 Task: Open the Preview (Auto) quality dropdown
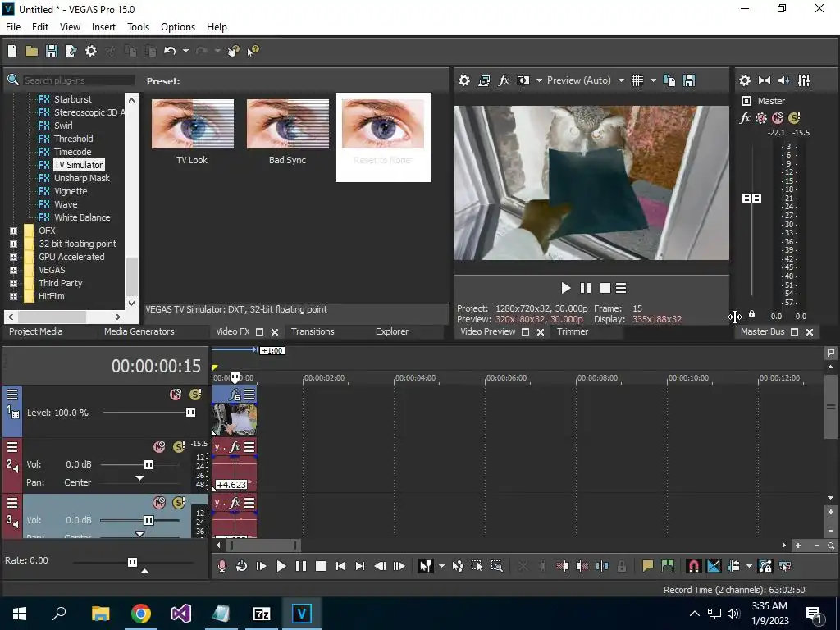tap(621, 80)
